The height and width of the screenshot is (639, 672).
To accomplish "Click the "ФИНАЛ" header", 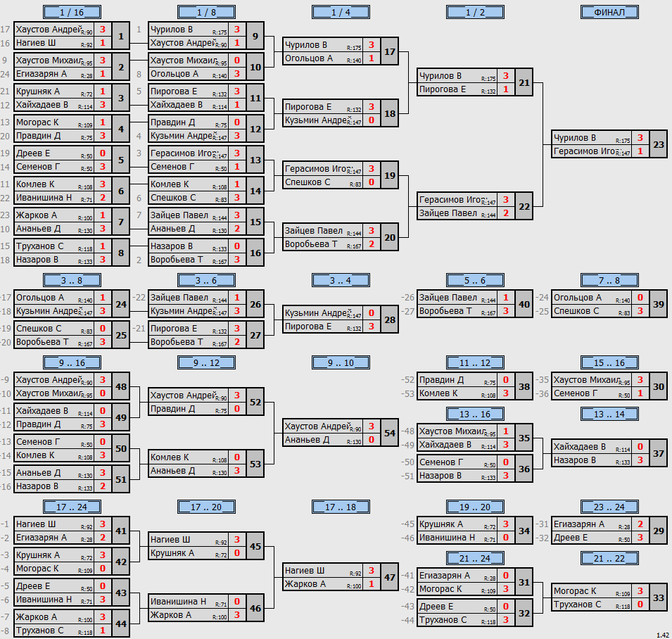I will point(609,12).
